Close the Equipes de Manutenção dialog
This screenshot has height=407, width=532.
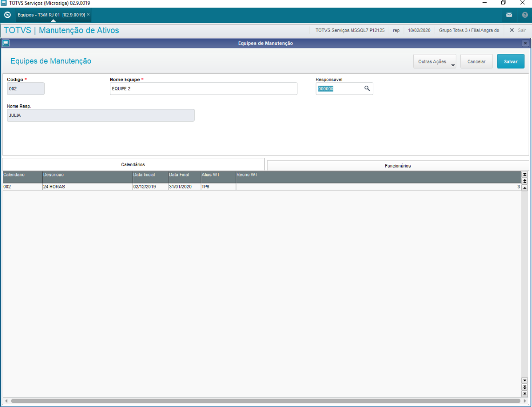tap(525, 43)
